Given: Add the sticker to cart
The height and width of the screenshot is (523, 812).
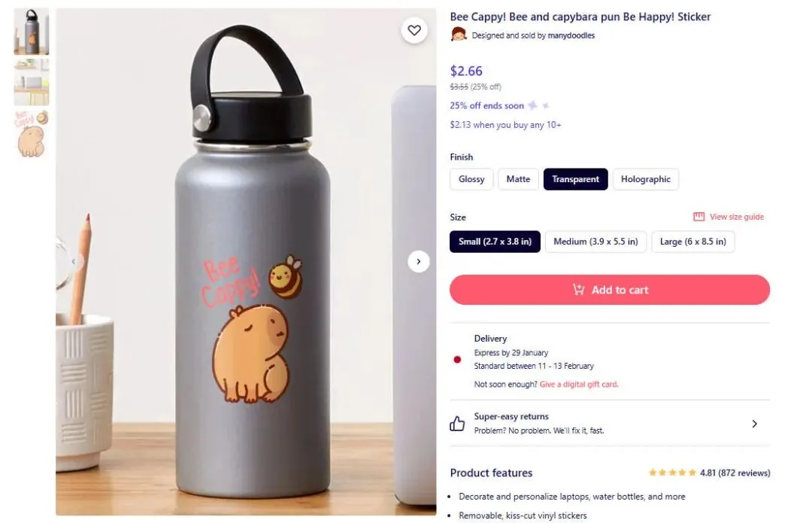Looking at the screenshot, I should click(610, 290).
